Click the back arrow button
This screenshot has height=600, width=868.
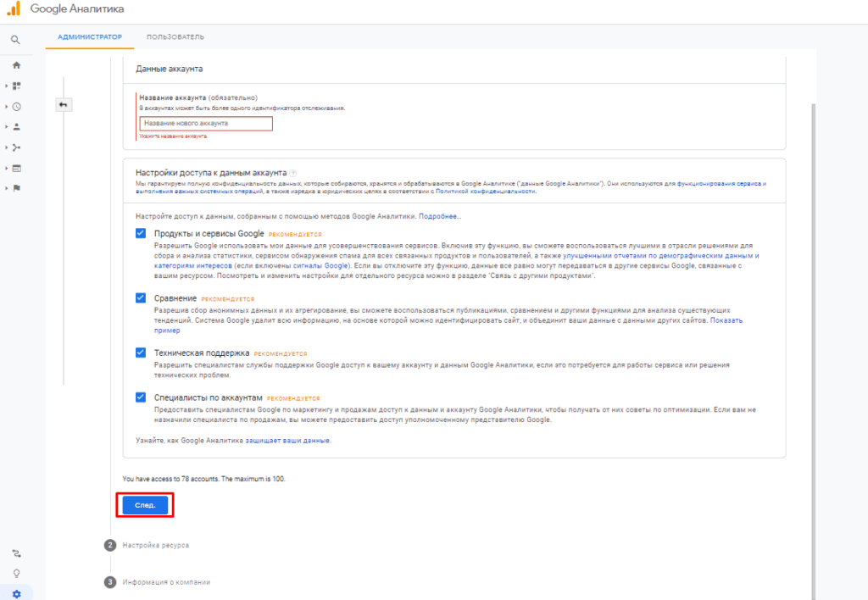click(64, 104)
